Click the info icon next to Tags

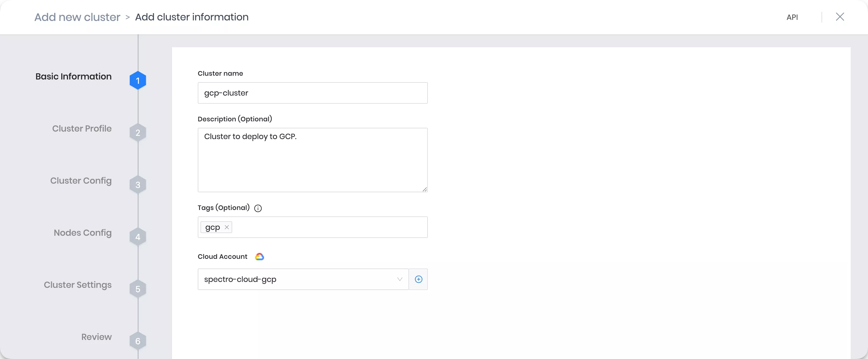pyautogui.click(x=258, y=208)
